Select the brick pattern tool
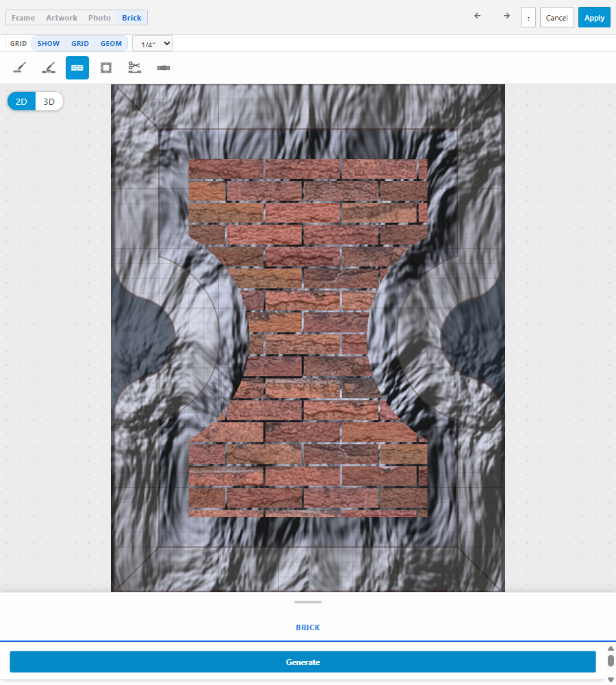The height and width of the screenshot is (685, 616). click(x=77, y=68)
